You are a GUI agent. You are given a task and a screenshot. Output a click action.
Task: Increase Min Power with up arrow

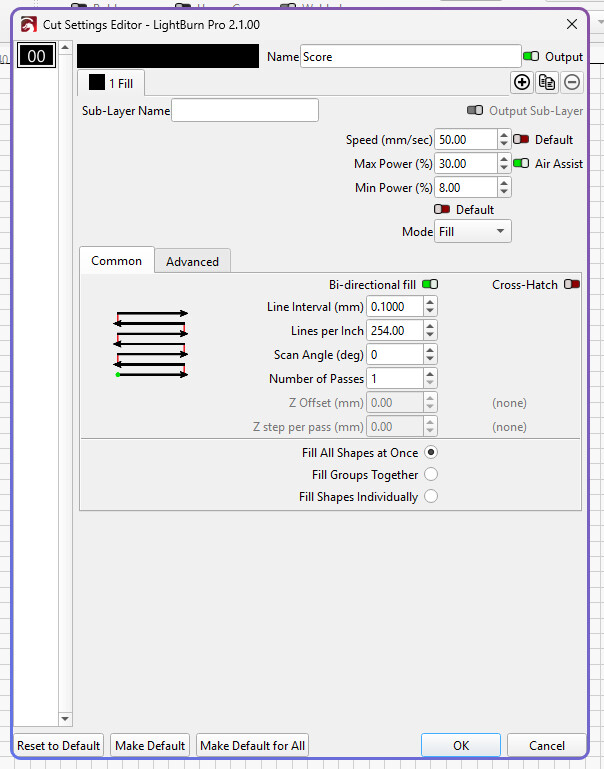click(504, 182)
